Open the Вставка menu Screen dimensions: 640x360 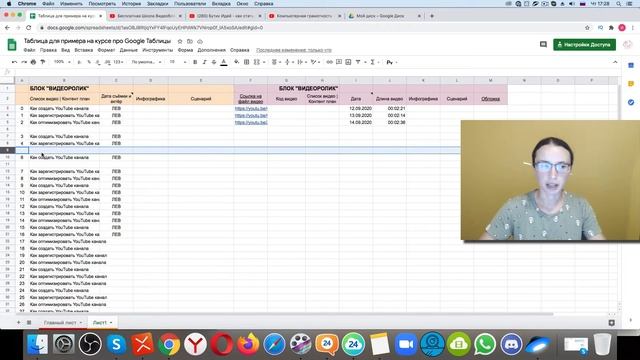pos(84,50)
